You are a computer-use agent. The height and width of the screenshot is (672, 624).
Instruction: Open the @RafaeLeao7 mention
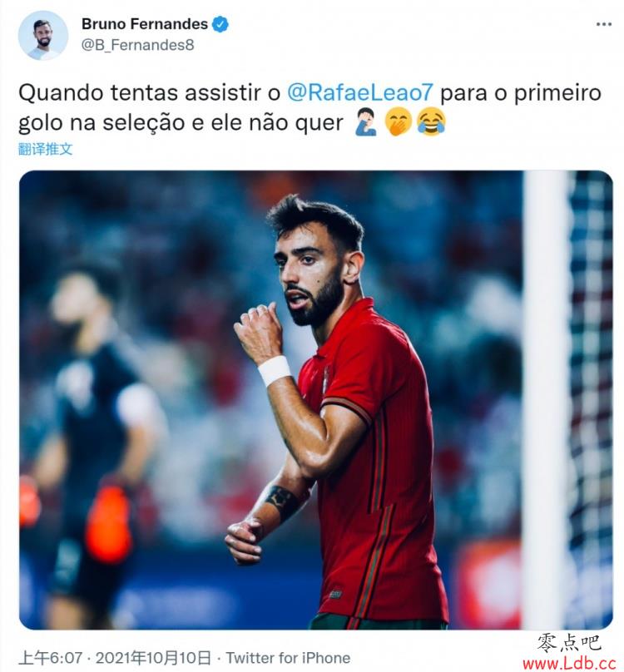point(359,92)
